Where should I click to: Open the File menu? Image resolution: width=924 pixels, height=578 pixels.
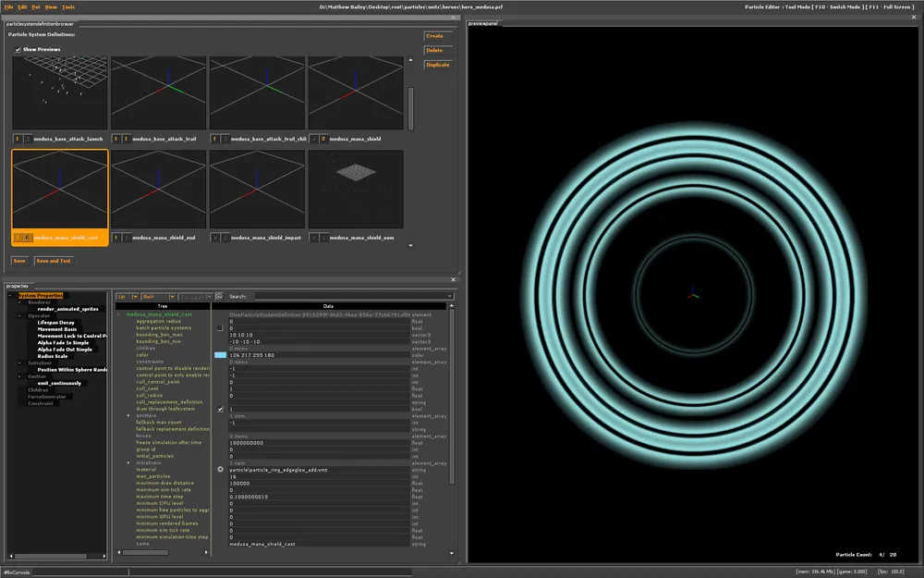click(8, 6)
